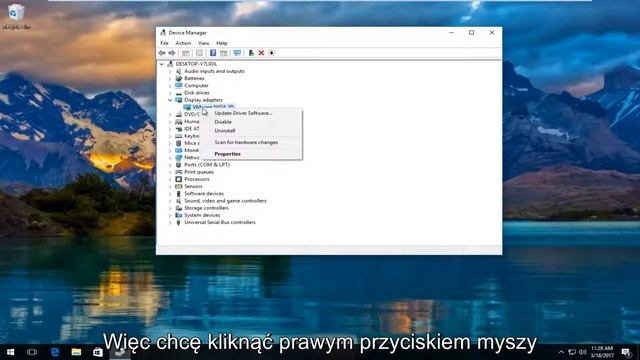This screenshot has width=640, height=360.
Task: Expand the Processors category arrow
Action: 170,179
